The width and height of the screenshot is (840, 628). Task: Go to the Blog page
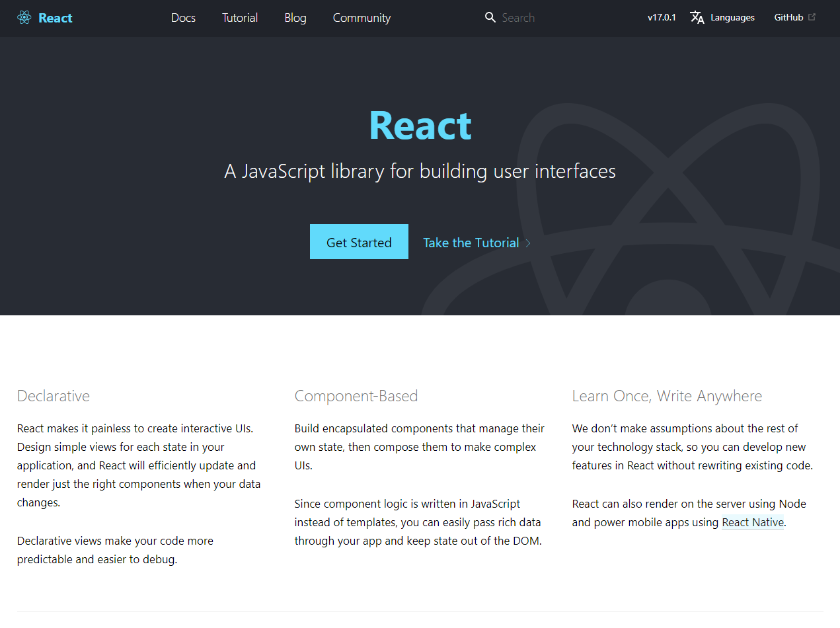click(x=295, y=18)
